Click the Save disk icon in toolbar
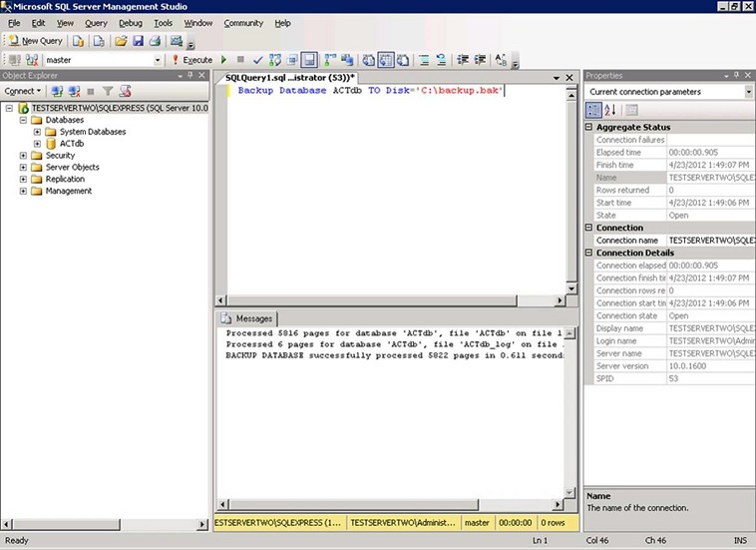 138,41
